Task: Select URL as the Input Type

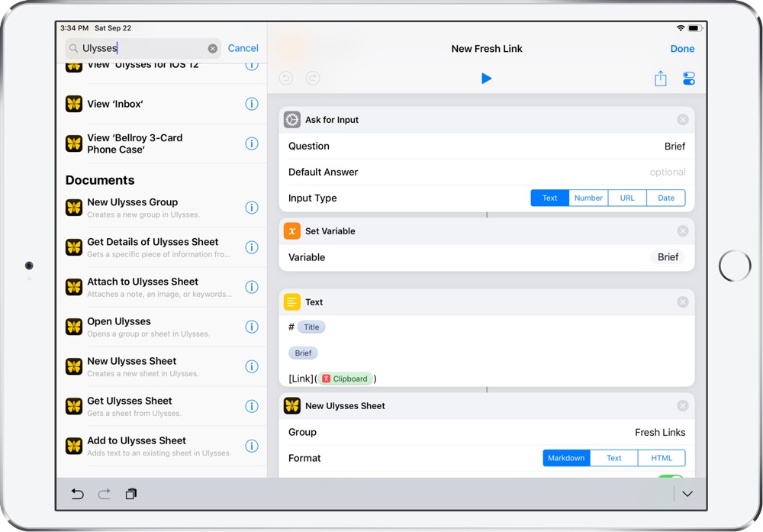Action: [627, 198]
